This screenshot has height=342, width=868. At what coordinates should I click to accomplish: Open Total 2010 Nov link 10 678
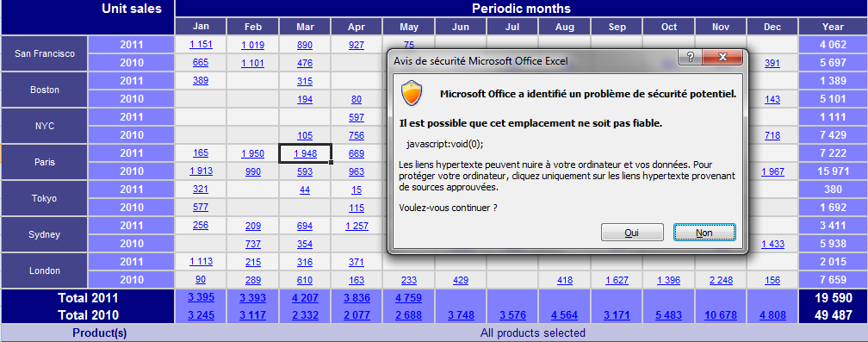(721, 316)
